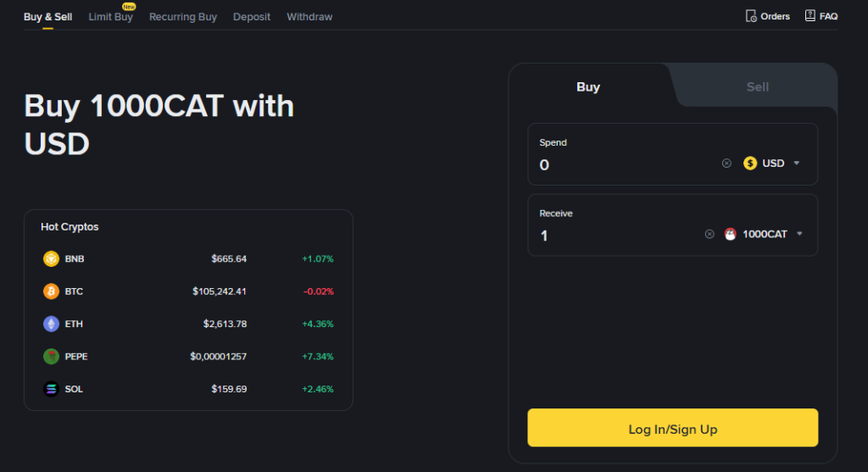Screen dimensions: 868x472
Task: Open the Withdraw link
Action: pyautogui.click(x=309, y=17)
